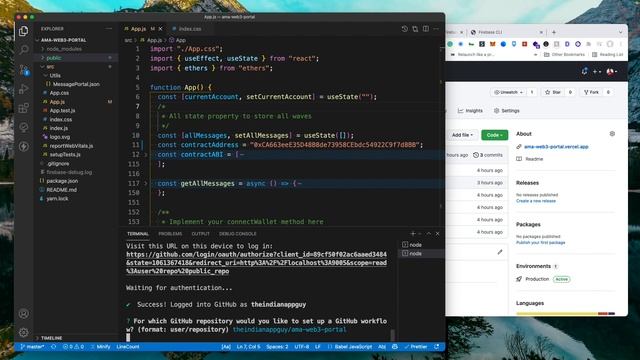Open editor more actions ellipsis
This screenshot has height=360, width=640.
click(436, 29)
